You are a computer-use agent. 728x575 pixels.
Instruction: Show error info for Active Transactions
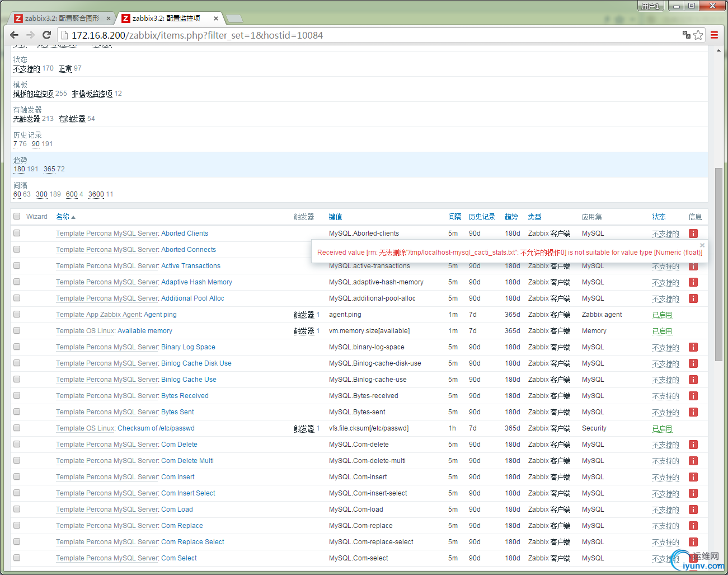[x=693, y=266]
